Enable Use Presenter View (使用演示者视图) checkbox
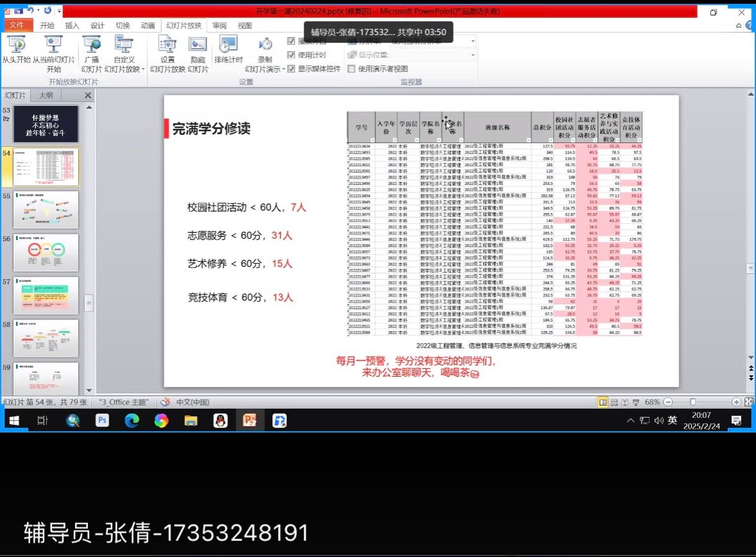Image resolution: width=756 pixels, height=557 pixels. (352, 69)
